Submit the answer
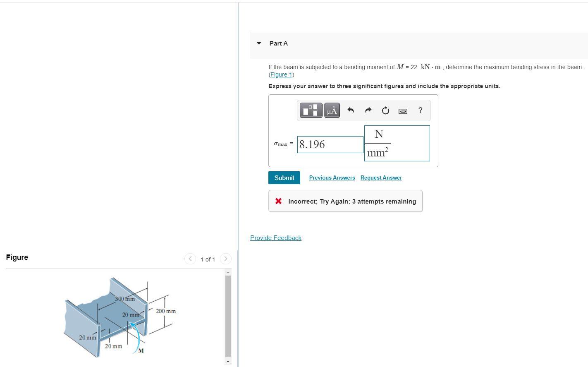The height and width of the screenshot is (367, 588). click(284, 178)
